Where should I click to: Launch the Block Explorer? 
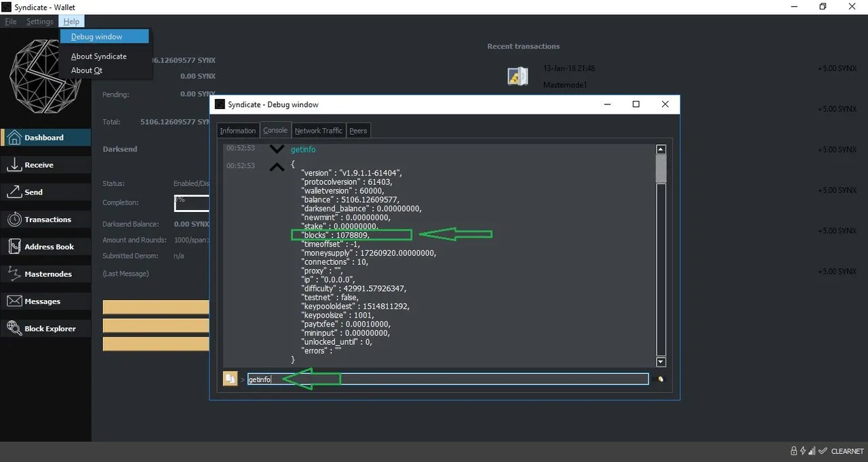coord(45,329)
